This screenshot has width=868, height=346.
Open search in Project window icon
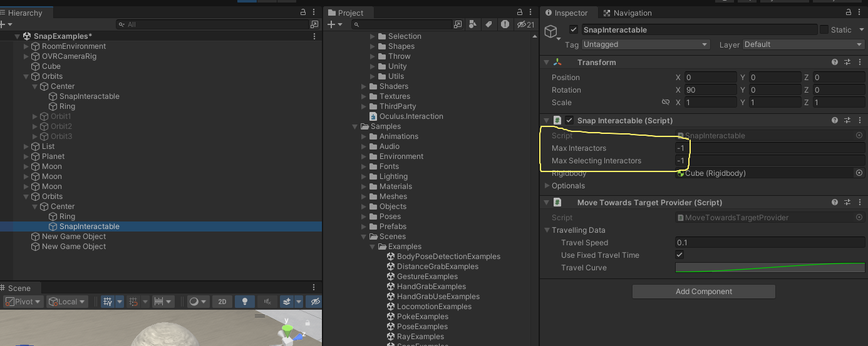458,24
